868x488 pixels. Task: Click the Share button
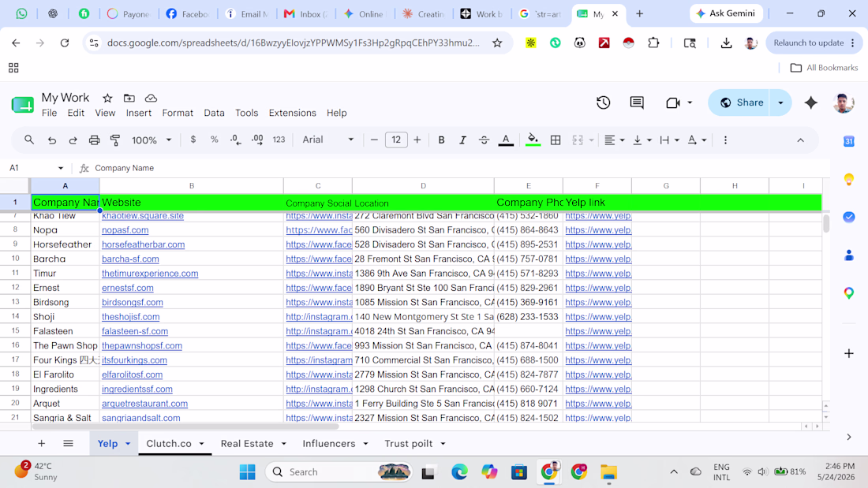739,102
